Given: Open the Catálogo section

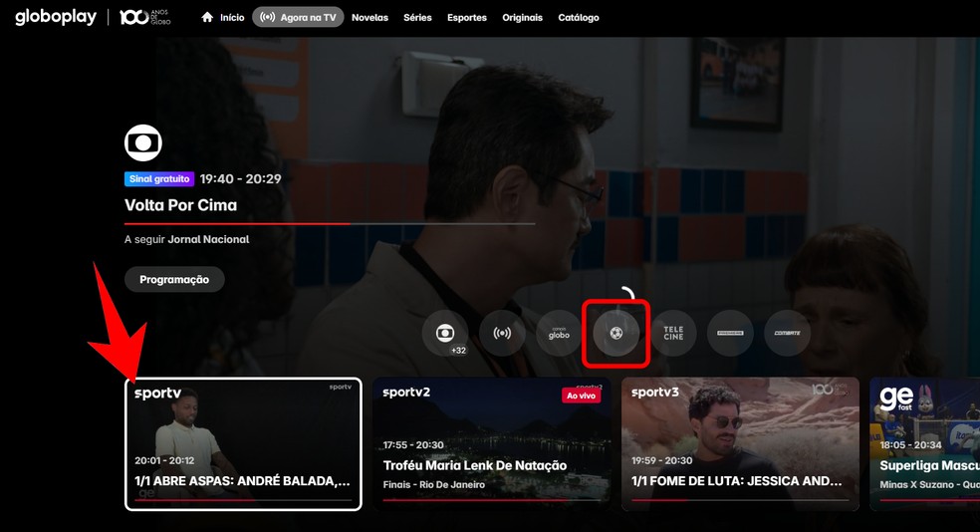Looking at the screenshot, I should tap(578, 18).
